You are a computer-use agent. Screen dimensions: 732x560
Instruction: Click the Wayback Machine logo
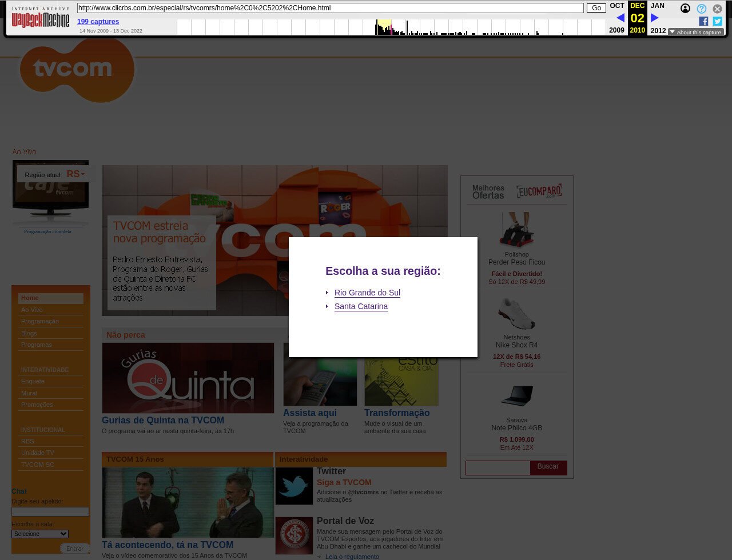[x=41, y=19]
